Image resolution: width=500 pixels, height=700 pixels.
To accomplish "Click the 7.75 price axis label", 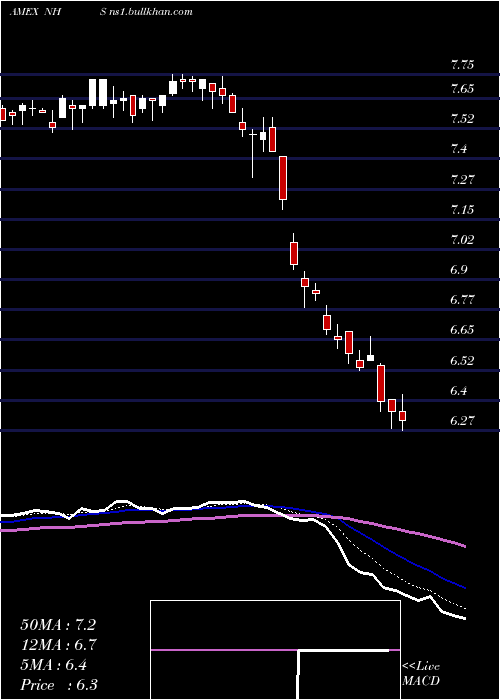I will pos(462,65).
